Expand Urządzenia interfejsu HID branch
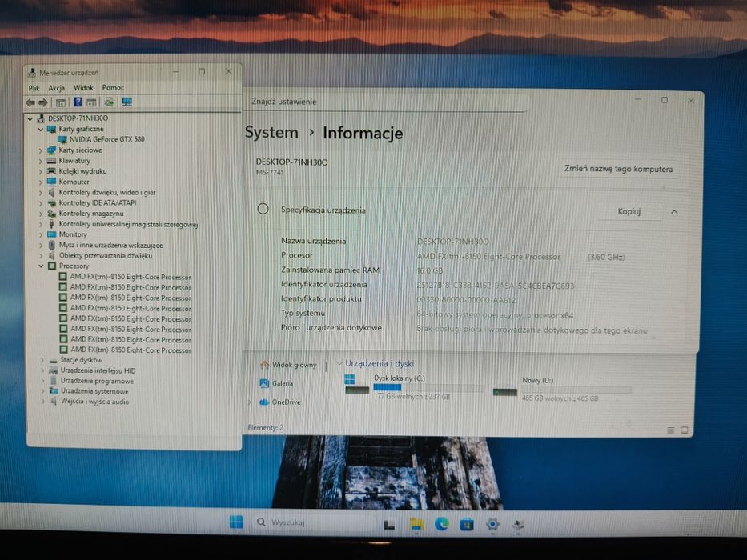The height and width of the screenshot is (560, 747). point(42,371)
